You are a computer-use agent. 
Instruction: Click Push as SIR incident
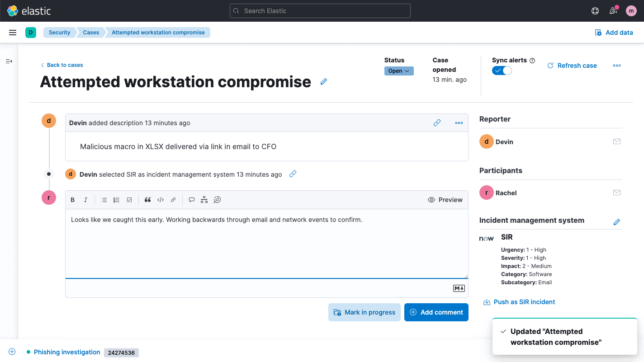tap(524, 302)
